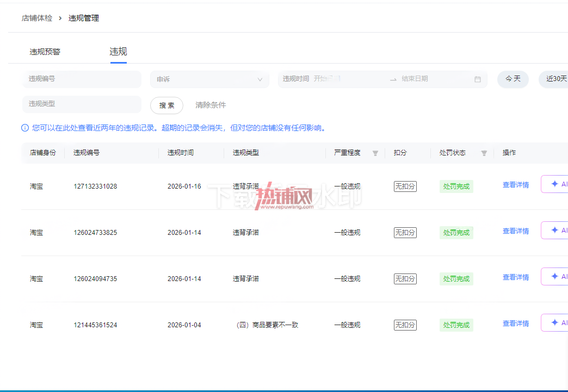Viewport: 568px width, 392px height.
Task: Select the 近30天 quick date button
Action: pos(554,79)
